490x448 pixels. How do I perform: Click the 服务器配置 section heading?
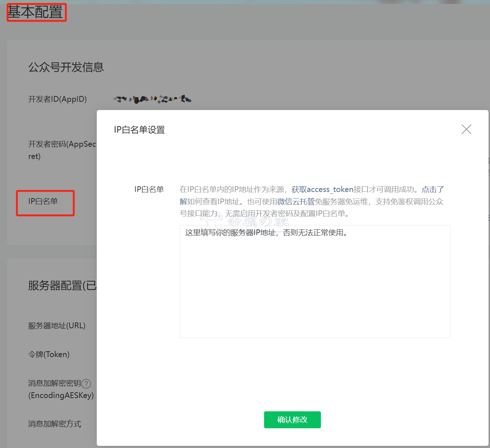(x=63, y=286)
